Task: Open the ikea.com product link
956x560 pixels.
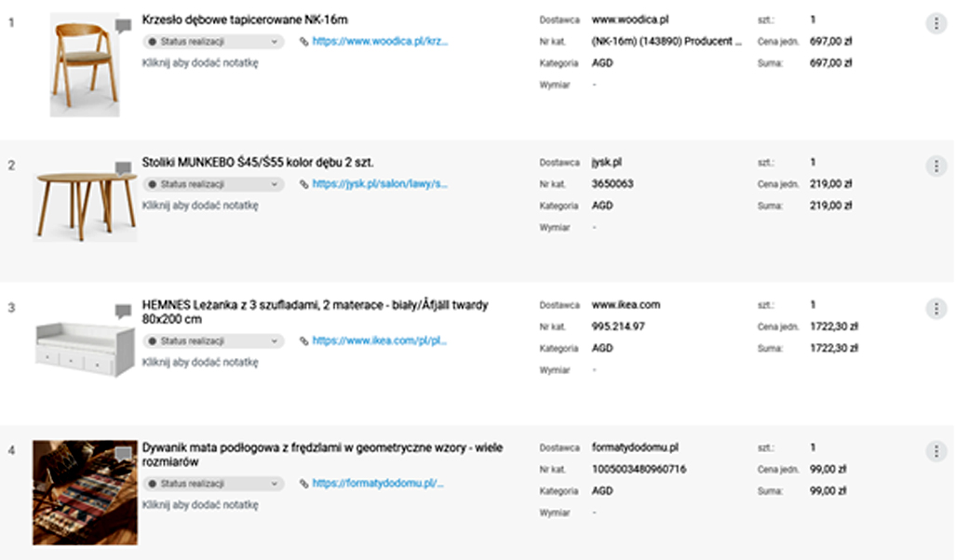Action: [x=380, y=341]
